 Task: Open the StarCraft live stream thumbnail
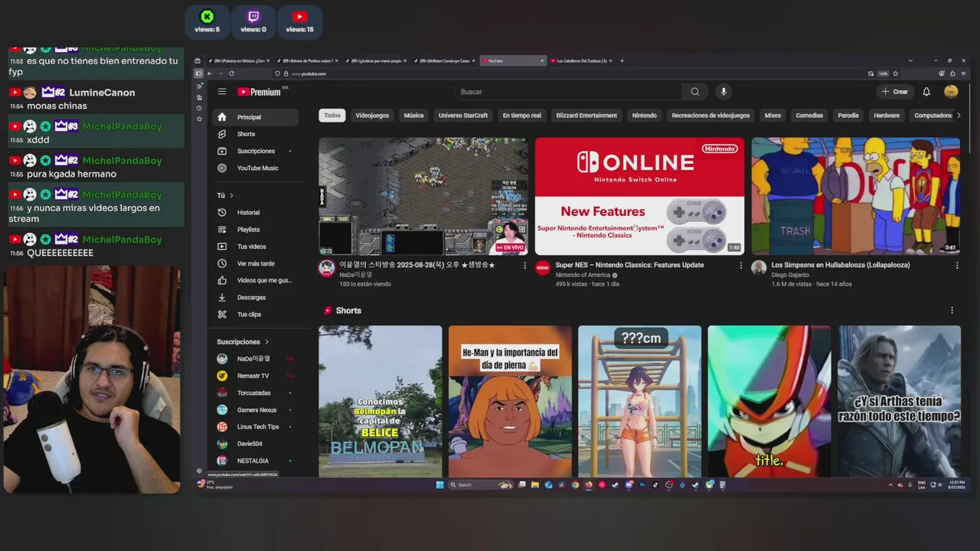click(423, 196)
